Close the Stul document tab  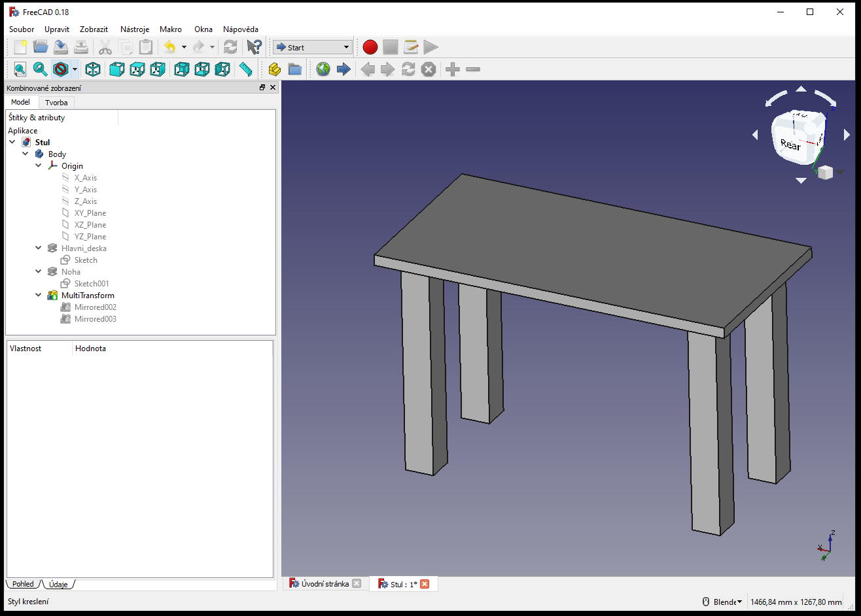pos(425,584)
